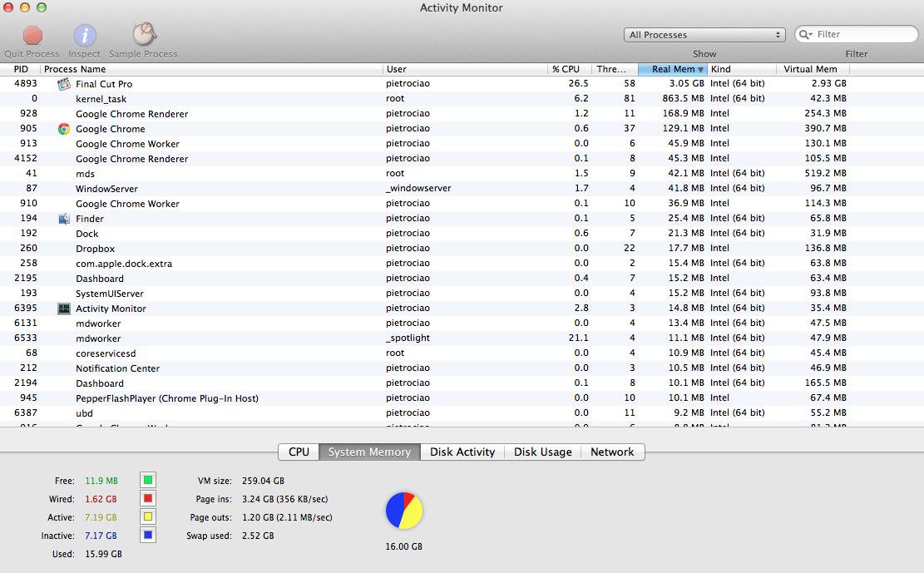Click the Google Chrome app icon
The width and height of the screenshot is (924, 573).
click(64, 129)
